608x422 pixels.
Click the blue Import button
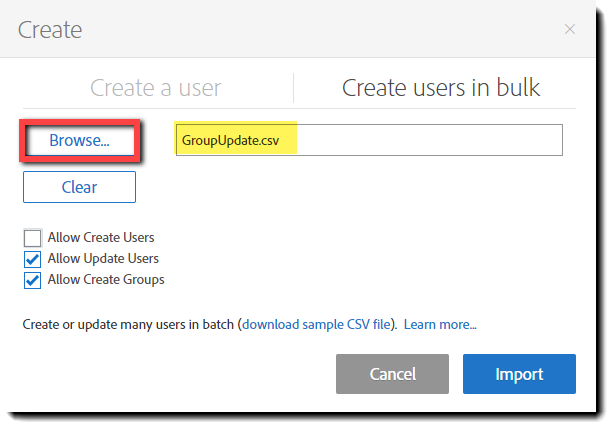[x=519, y=374]
